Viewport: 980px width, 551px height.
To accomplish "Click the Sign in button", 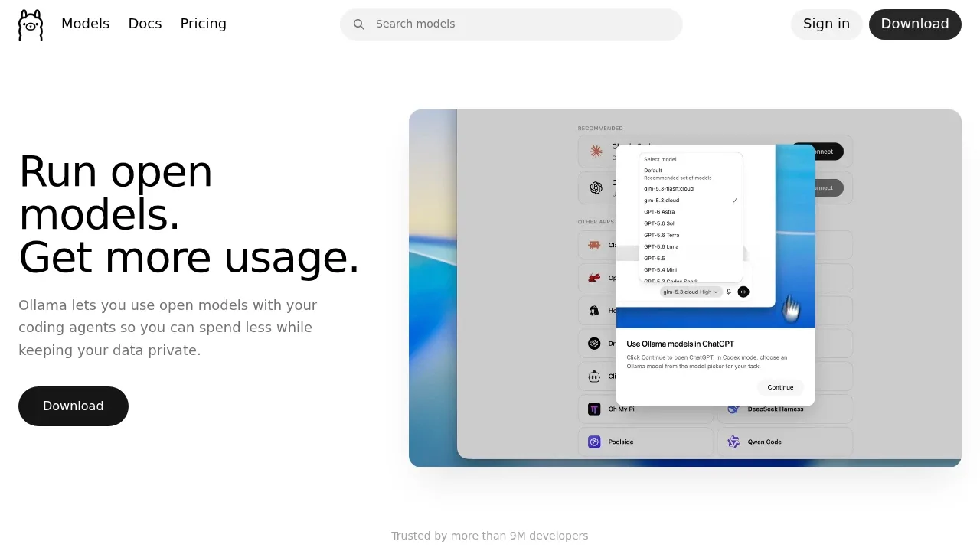I will click(x=826, y=24).
